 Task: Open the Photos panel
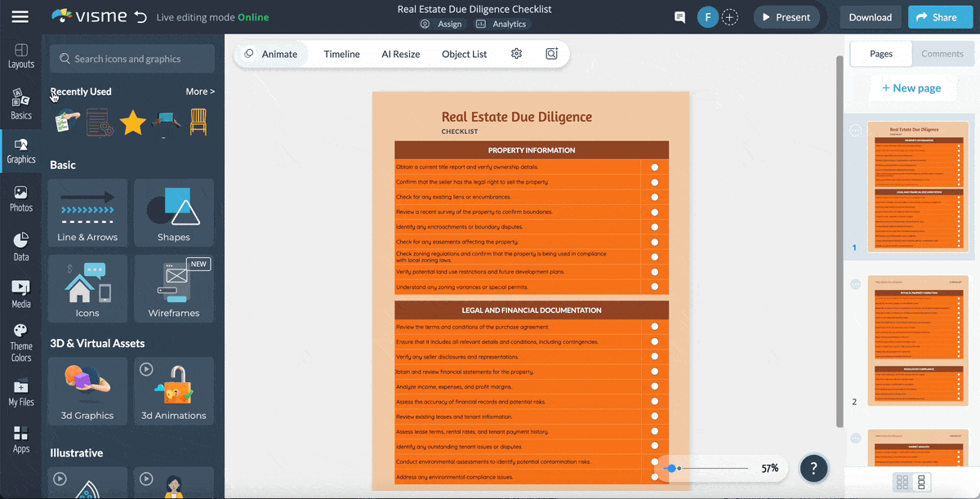click(20, 196)
